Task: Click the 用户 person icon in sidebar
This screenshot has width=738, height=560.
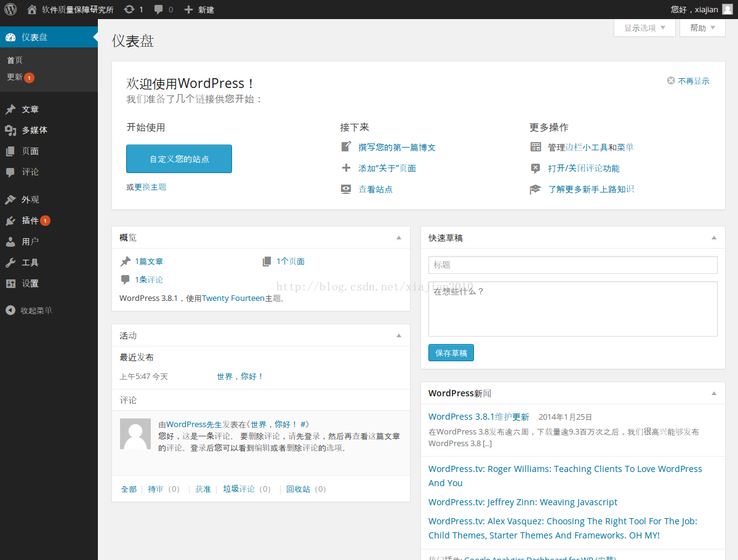Action: (10, 242)
